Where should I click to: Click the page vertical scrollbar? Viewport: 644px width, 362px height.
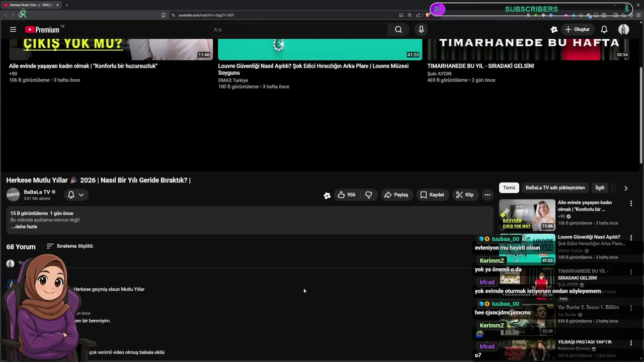pyautogui.click(x=641, y=116)
